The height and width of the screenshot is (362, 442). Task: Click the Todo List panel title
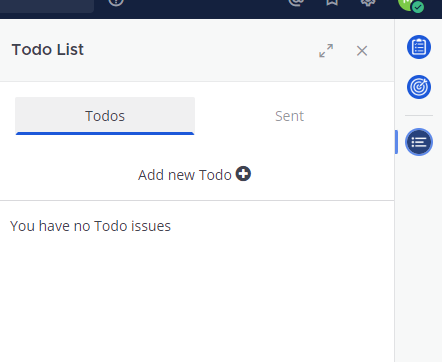tap(48, 50)
